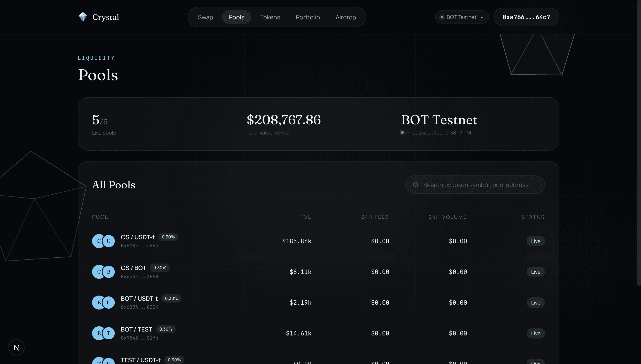The image size is (641, 364).
Task: Click the B token icon in CS / BOT row
Action: coord(109,272)
